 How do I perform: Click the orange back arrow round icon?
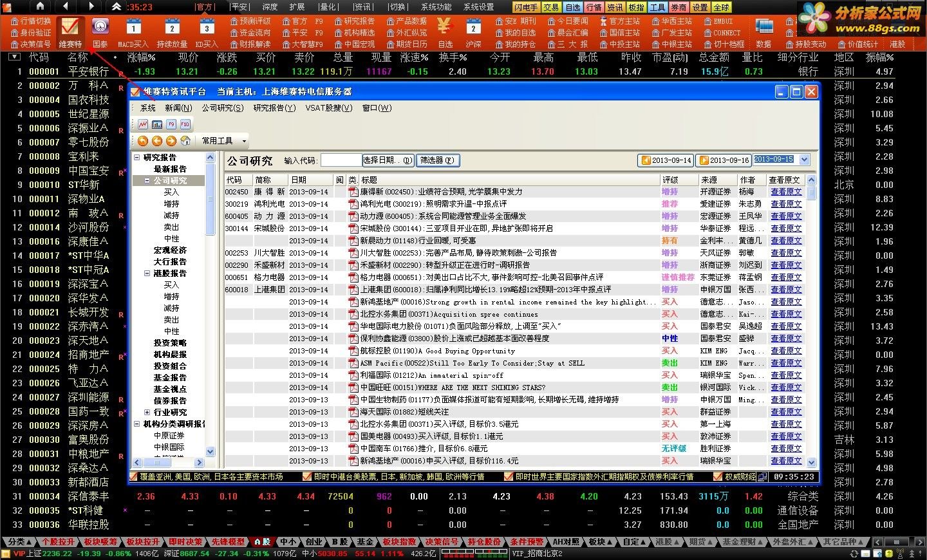click(157, 141)
